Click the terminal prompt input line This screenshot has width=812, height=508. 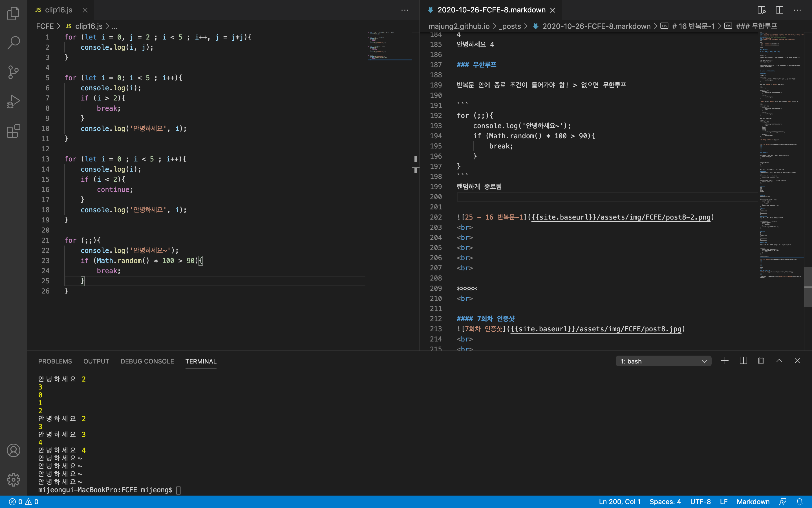coord(109,490)
